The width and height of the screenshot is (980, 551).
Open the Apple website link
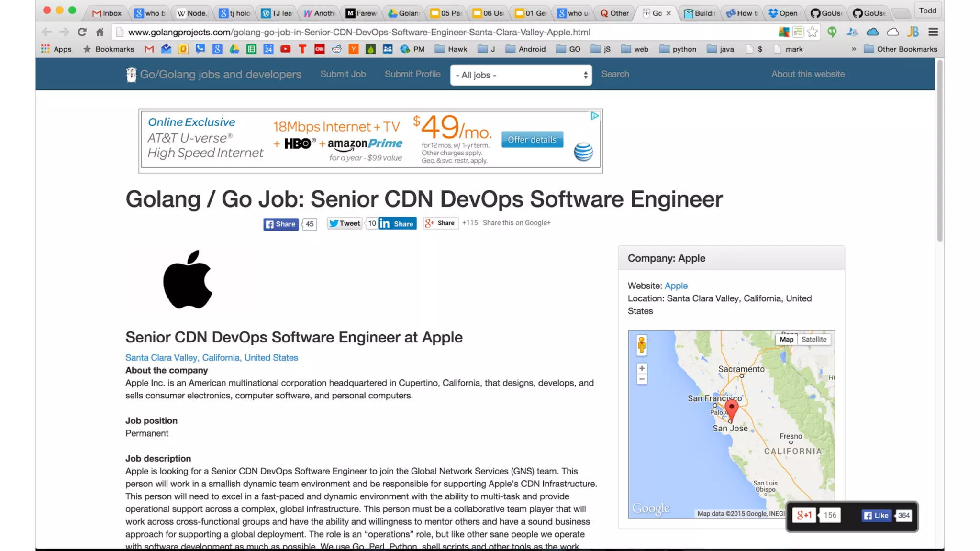click(x=676, y=286)
